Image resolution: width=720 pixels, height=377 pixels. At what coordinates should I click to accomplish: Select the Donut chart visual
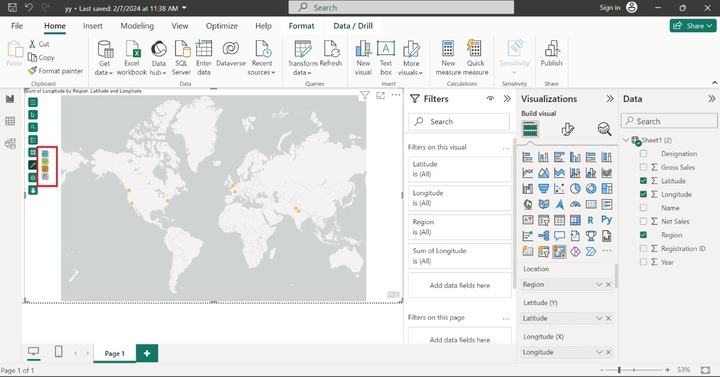pyautogui.click(x=591, y=189)
